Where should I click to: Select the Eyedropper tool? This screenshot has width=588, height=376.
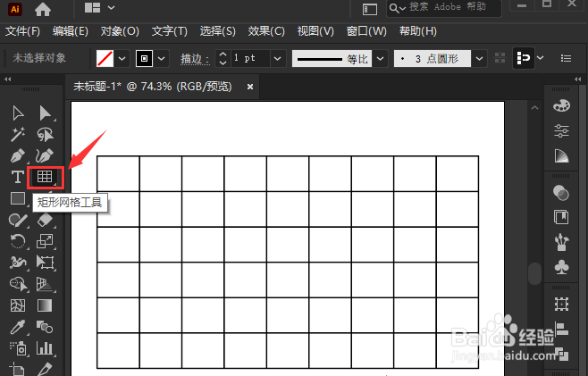pos(18,327)
